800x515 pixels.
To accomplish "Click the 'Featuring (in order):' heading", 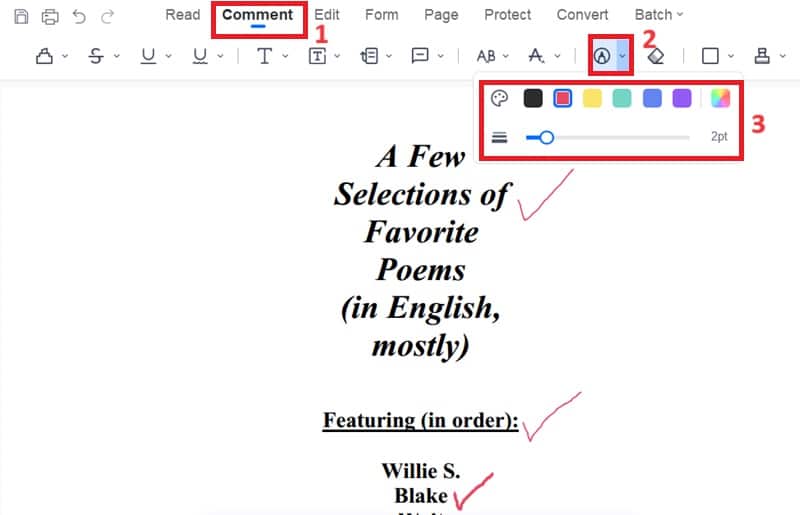I will [421, 421].
